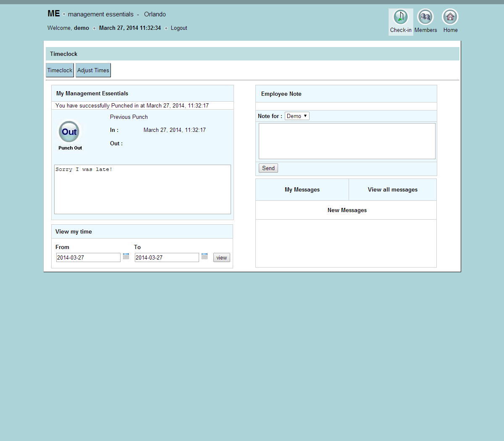Open the Members icon in header
This screenshot has width=504, height=441.
pos(425,17)
